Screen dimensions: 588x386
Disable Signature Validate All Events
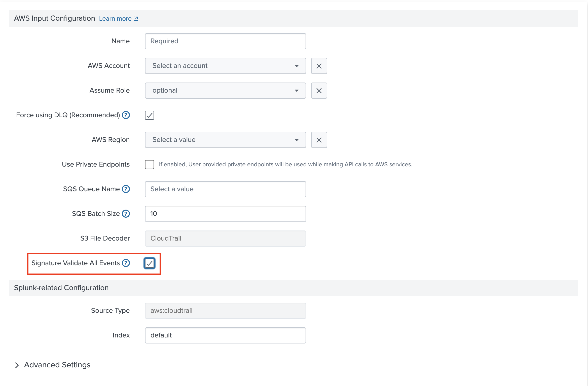tap(149, 263)
